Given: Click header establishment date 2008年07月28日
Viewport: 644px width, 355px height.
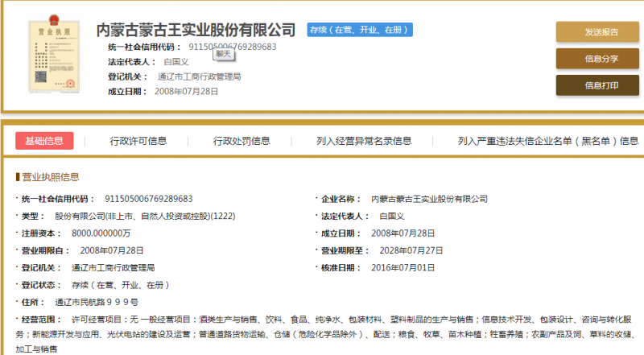Looking at the screenshot, I should pos(186,91).
